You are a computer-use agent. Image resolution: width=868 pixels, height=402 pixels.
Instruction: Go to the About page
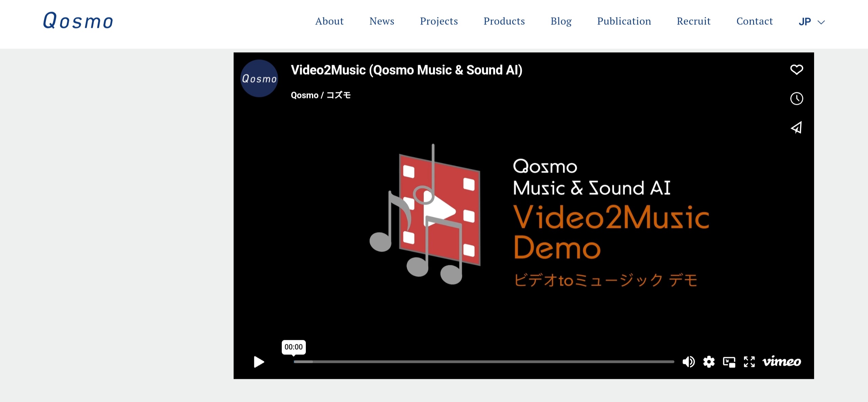329,21
